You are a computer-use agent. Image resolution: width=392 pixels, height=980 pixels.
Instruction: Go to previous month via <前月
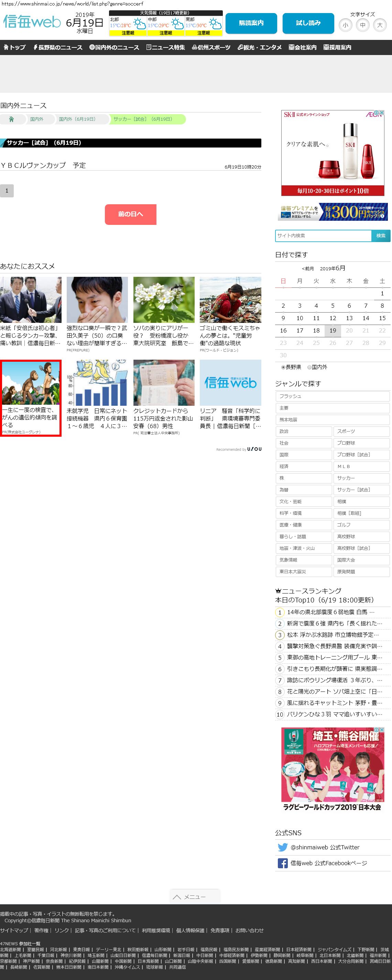pos(308,269)
